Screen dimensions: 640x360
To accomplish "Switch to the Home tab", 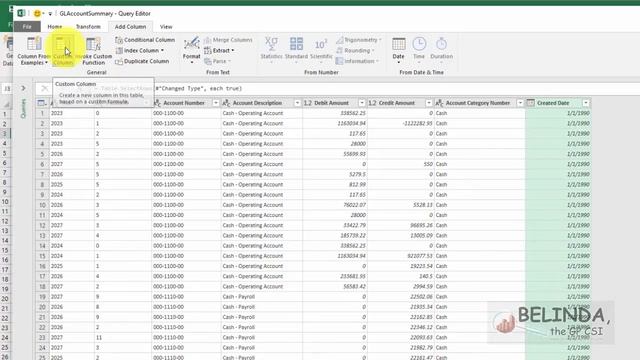I will pyautogui.click(x=55, y=27).
